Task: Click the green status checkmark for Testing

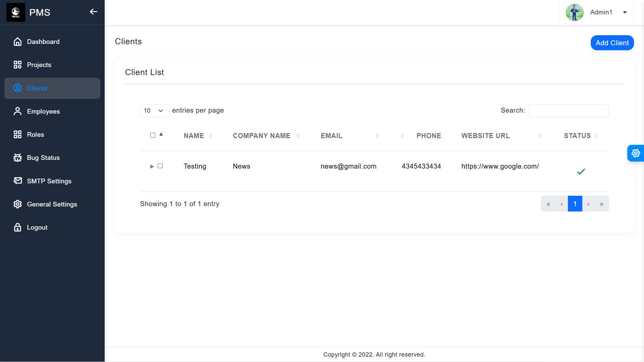Action: pos(581,172)
